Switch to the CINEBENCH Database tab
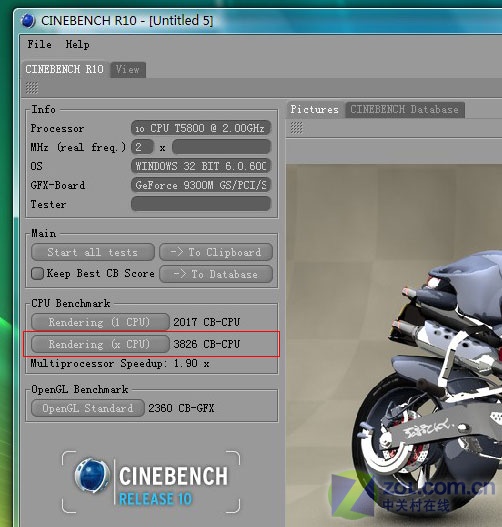 (405, 110)
